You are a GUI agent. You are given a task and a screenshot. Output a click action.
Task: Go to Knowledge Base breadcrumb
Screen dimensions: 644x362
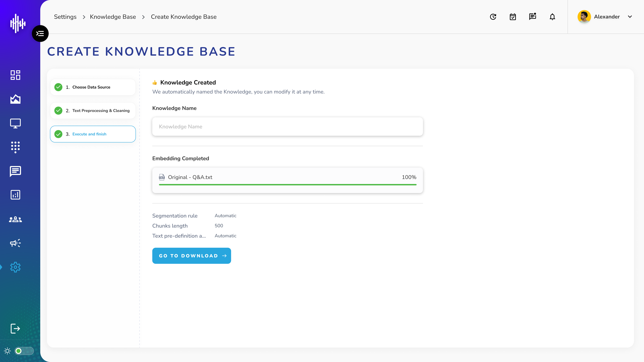[x=113, y=17]
